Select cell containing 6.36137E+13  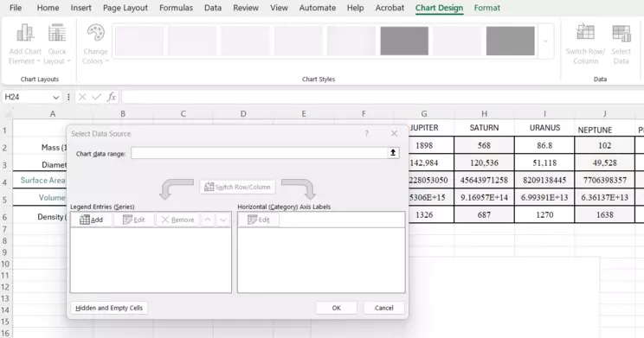605,197
